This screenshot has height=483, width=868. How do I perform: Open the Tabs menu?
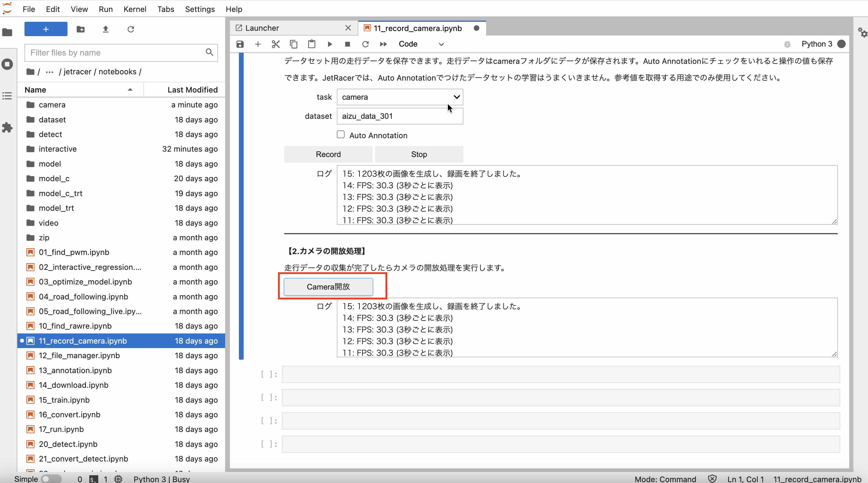pyautogui.click(x=165, y=9)
